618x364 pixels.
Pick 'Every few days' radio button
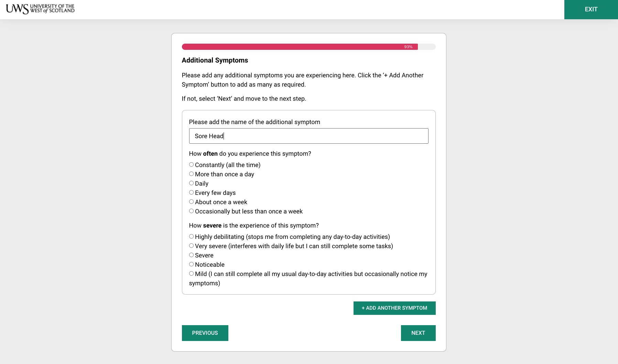(x=191, y=192)
